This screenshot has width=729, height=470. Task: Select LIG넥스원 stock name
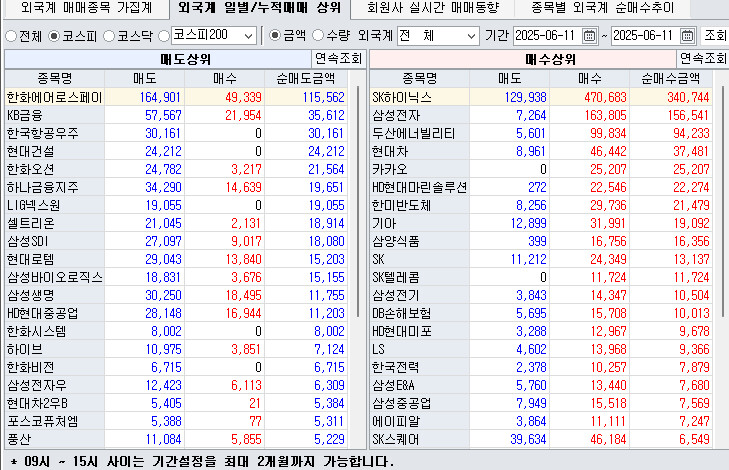click(x=33, y=205)
